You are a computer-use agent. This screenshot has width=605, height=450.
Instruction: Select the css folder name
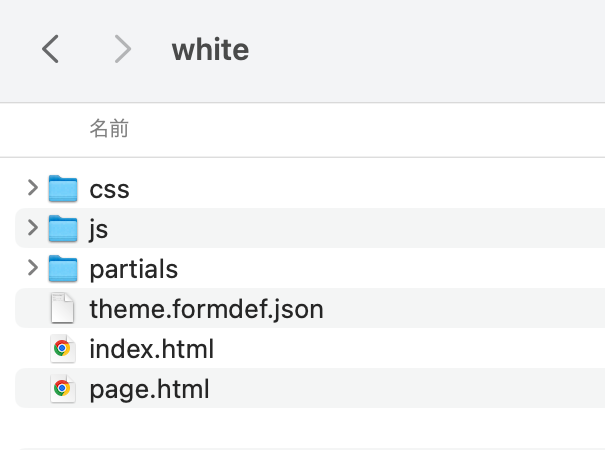pos(109,189)
